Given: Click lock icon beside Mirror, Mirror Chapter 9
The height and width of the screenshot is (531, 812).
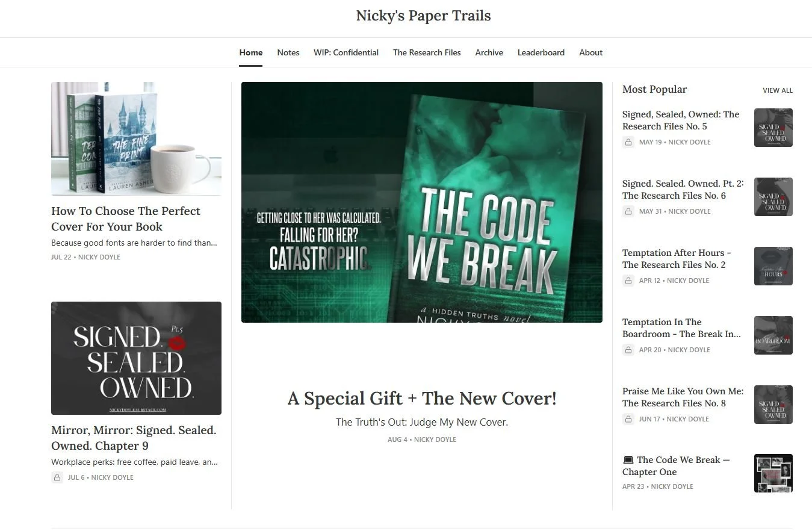Looking at the screenshot, I should coord(57,477).
